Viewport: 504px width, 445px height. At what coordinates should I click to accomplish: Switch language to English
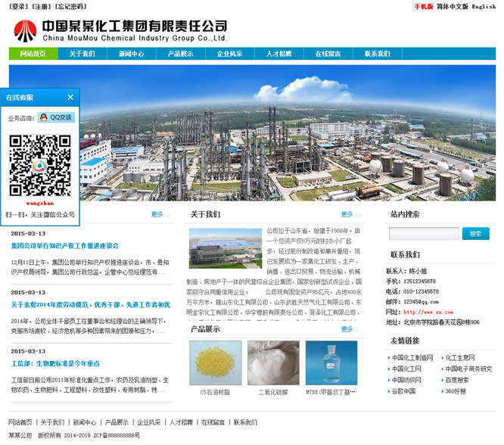(484, 7)
